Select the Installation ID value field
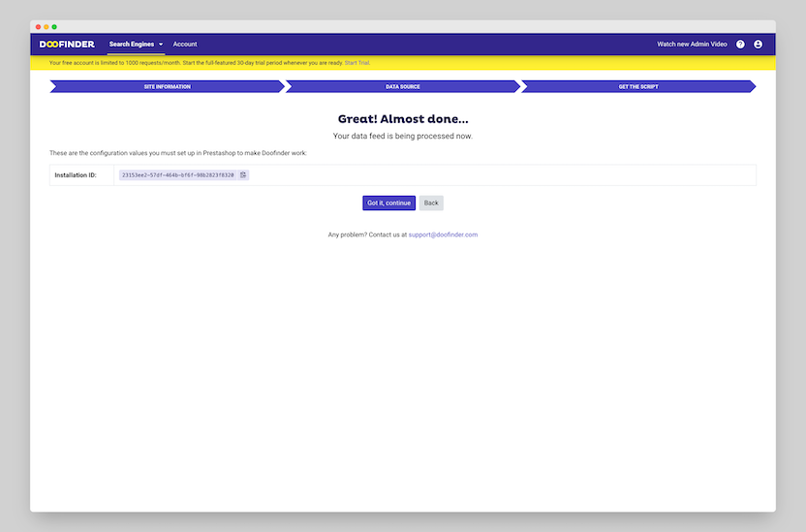This screenshot has height=532, width=806. point(178,174)
